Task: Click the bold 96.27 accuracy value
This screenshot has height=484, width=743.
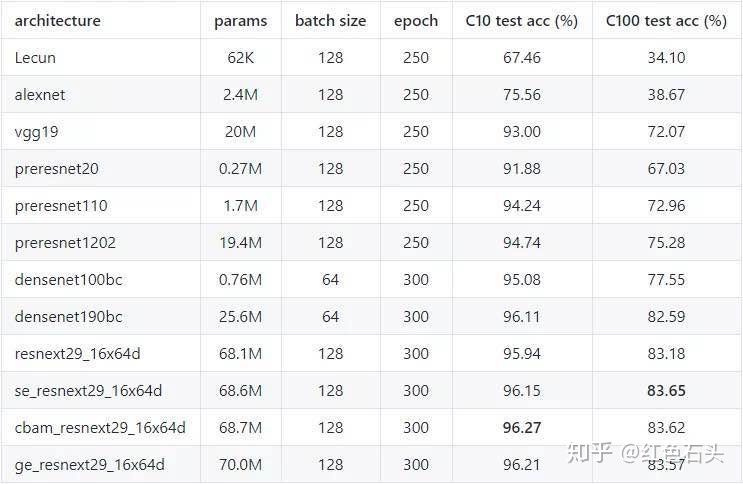Action: point(522,427)
